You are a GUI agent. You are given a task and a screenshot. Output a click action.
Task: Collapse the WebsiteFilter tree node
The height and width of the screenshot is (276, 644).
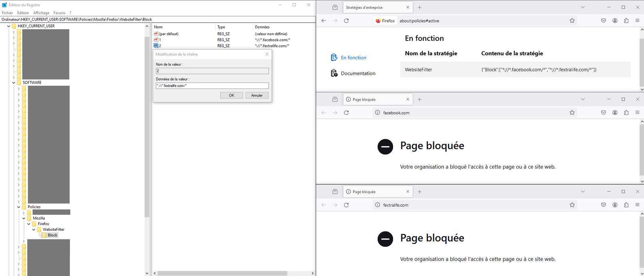tap(34, 230)
